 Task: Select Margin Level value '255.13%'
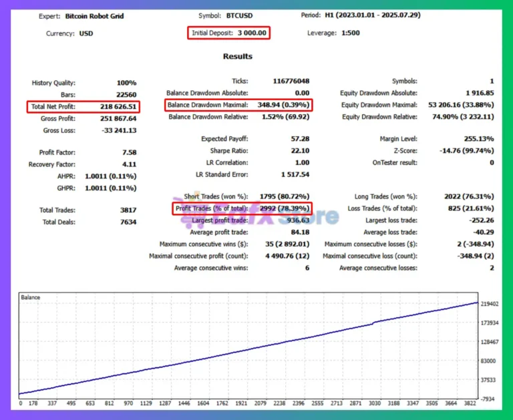click(x=479, y=139)
